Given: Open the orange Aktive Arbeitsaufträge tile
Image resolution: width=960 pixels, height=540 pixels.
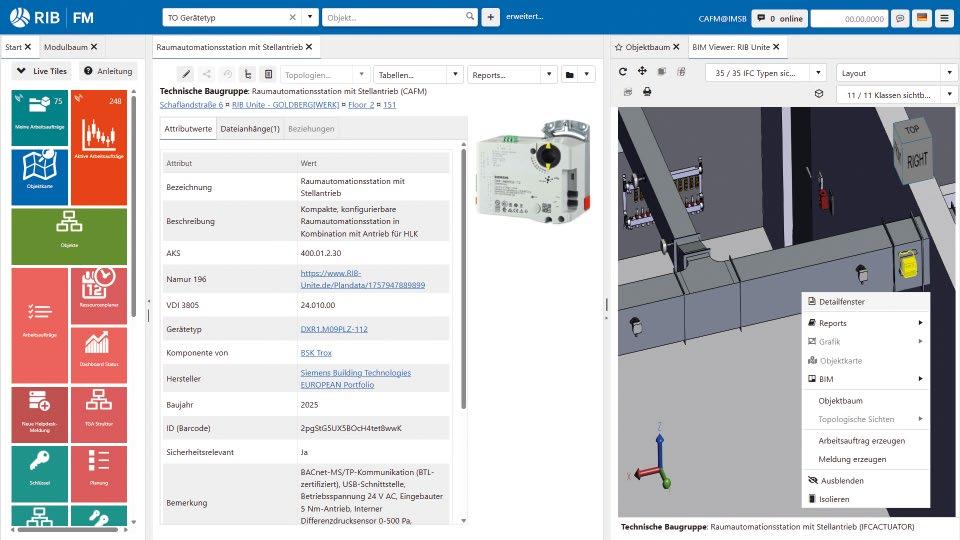Looking at the screenshot, I should click(99, 147).
